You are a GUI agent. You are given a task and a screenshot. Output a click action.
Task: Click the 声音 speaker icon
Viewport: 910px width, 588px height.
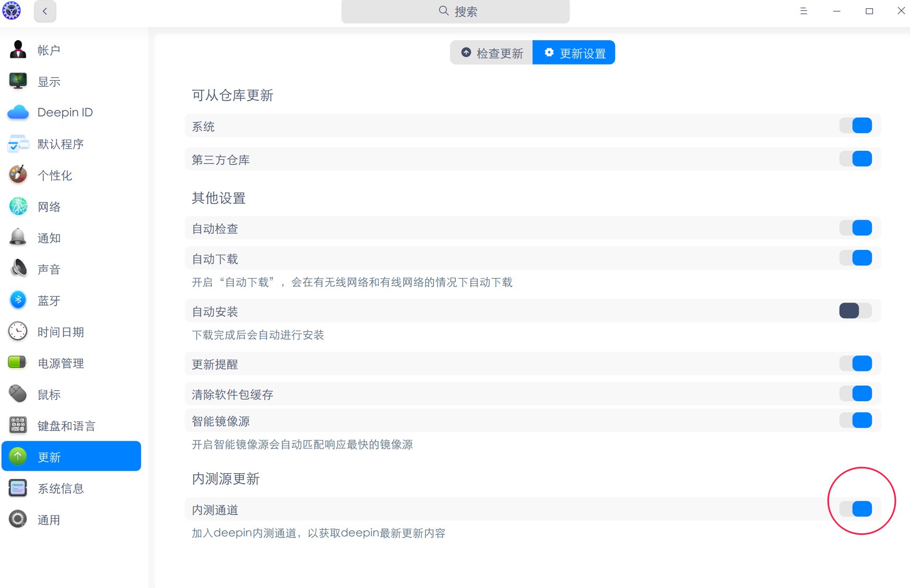[x=18, y=269]
